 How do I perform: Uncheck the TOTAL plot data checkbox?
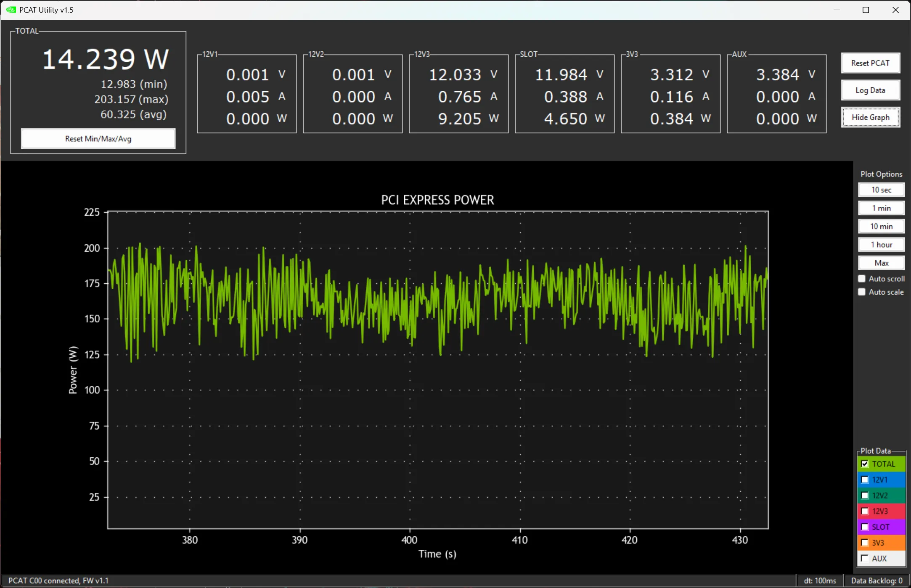pos(865,464)
